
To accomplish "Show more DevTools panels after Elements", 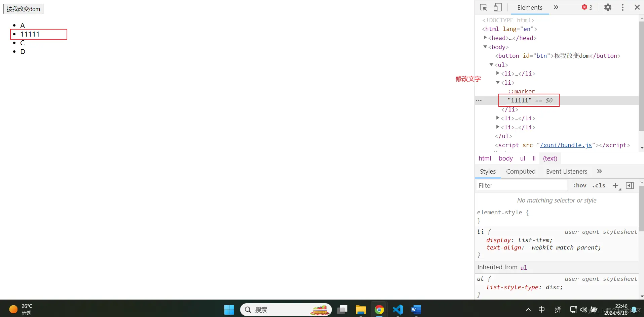I will click(556, 7).
